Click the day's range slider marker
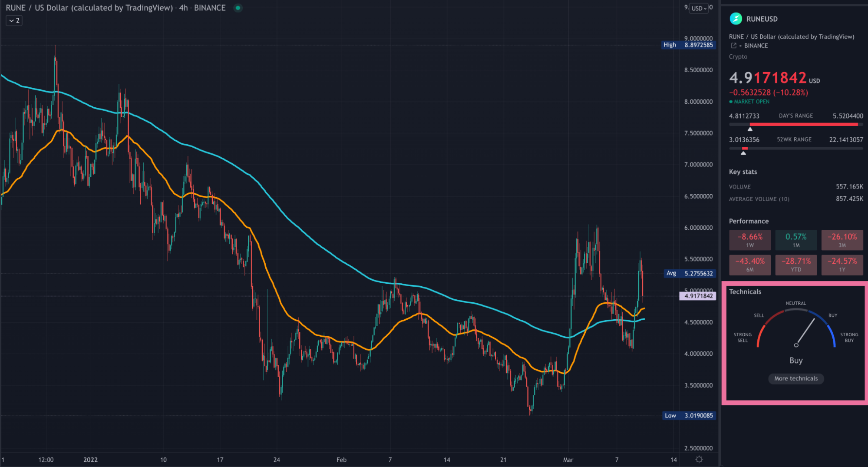 coord(750,129)
